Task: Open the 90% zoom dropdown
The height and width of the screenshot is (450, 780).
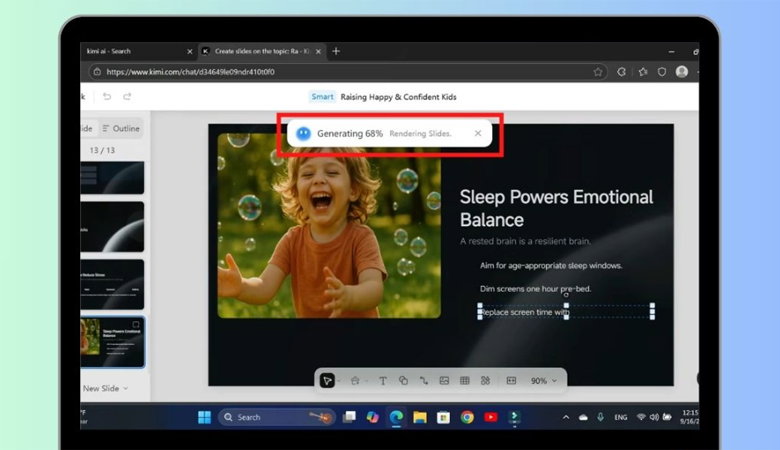Action: tap(543, 381)
